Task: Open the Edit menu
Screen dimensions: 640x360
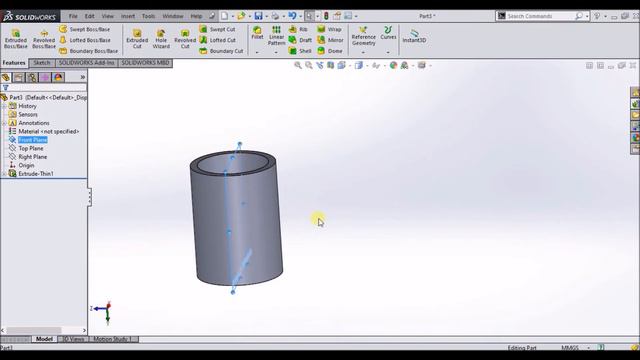Action: coord(89,16)
